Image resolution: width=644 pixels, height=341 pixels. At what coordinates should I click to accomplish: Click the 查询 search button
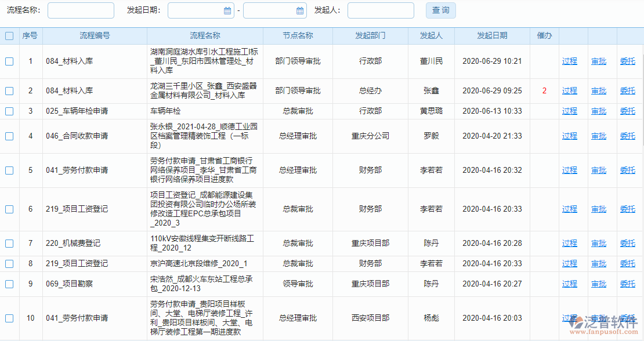click(x=440, y=10)
